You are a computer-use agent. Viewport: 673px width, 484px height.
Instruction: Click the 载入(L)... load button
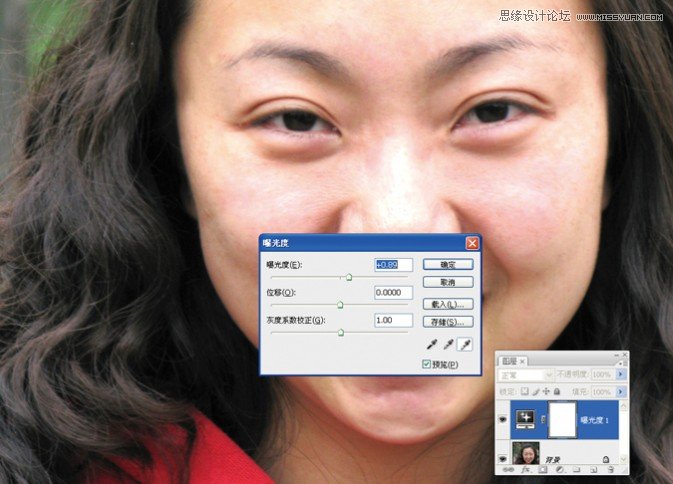click(448, 304)
